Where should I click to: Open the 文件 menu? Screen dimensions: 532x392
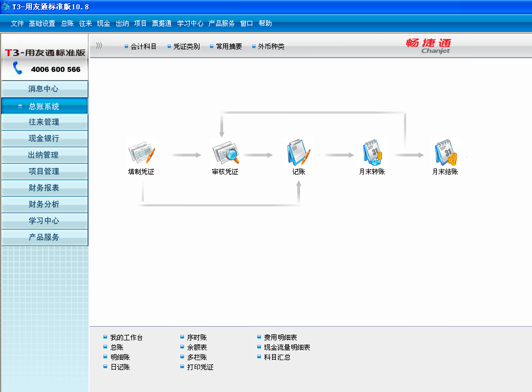tap(17, 24)
